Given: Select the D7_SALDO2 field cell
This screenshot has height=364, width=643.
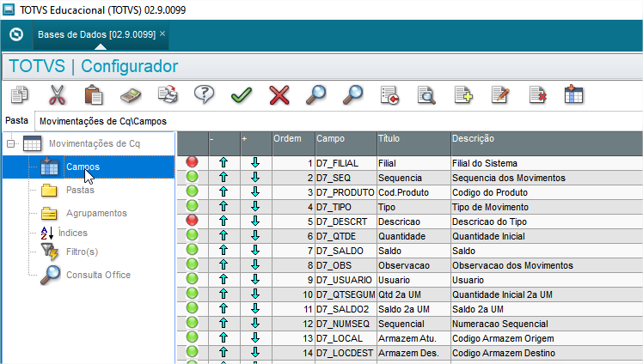Looking at the screenshot, I should (346, 309).
